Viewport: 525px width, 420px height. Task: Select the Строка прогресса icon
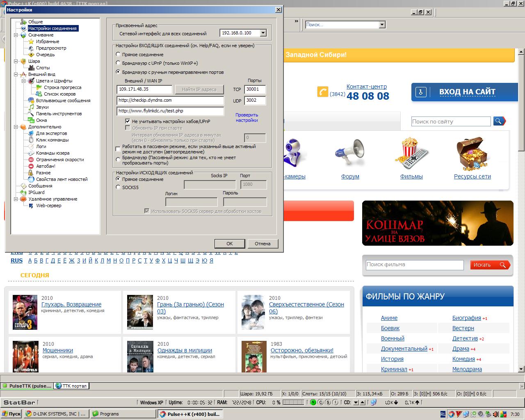click(x=39, y=87)
